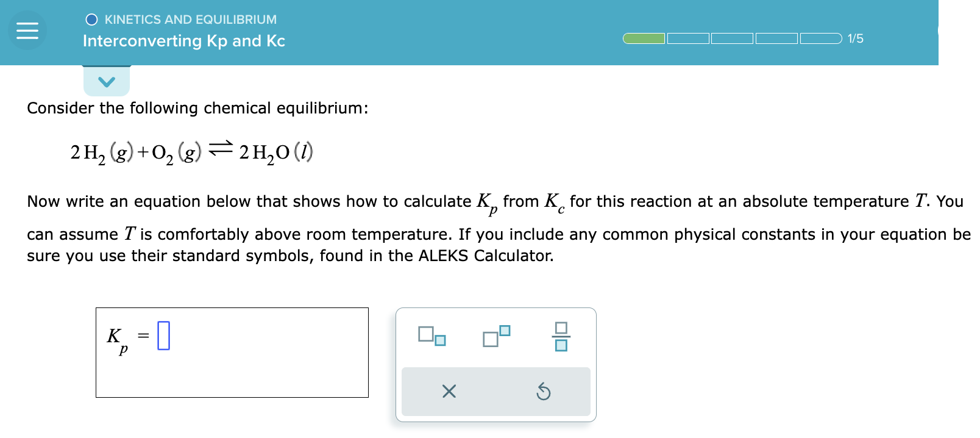Click the green filled progress segment
The image size is (980, 438).
(x=644, y=38)
